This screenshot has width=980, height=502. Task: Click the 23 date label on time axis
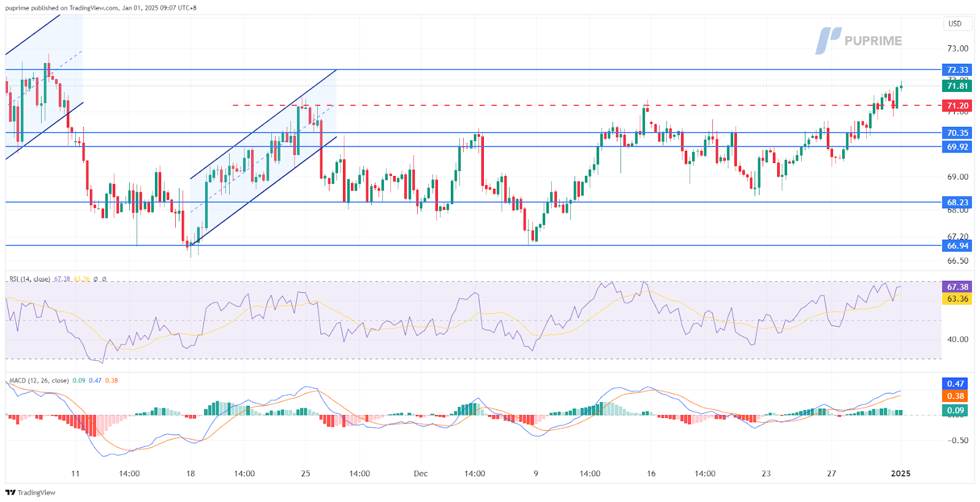click(x=766, y=473)
